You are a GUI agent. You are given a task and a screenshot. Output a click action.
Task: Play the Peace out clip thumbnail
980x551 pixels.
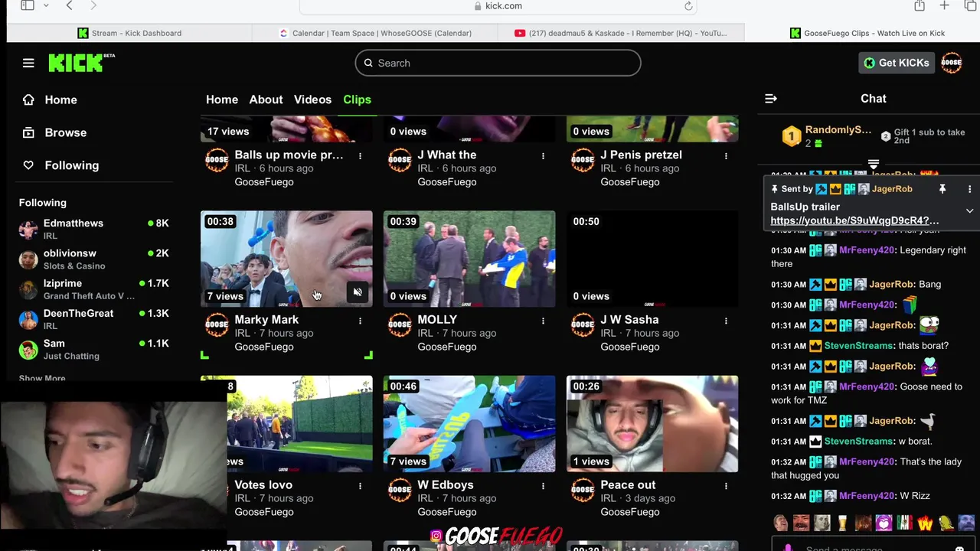click(x=652, y=423)
